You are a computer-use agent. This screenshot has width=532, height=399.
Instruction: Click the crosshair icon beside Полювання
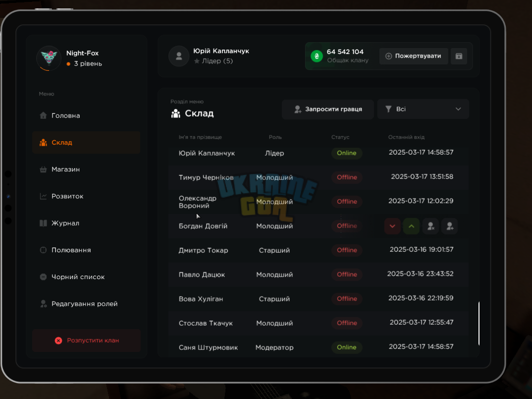click(x=43, y=250)
